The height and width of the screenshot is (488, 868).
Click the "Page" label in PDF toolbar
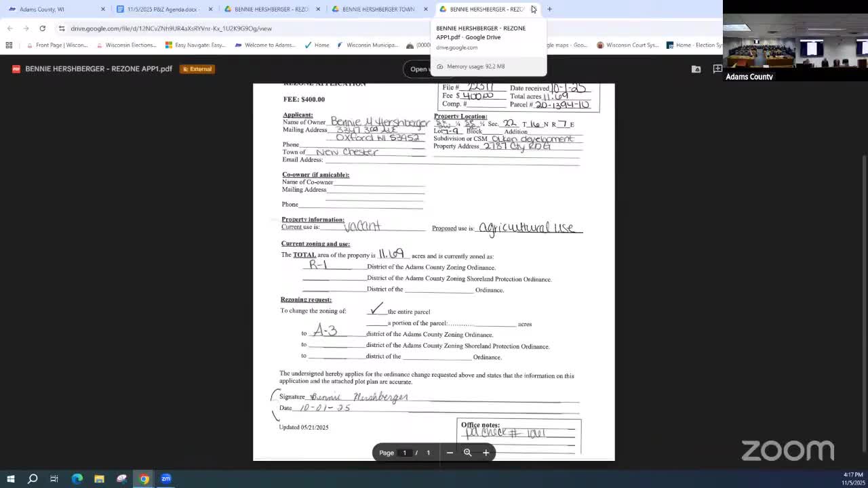coord(387,453)
